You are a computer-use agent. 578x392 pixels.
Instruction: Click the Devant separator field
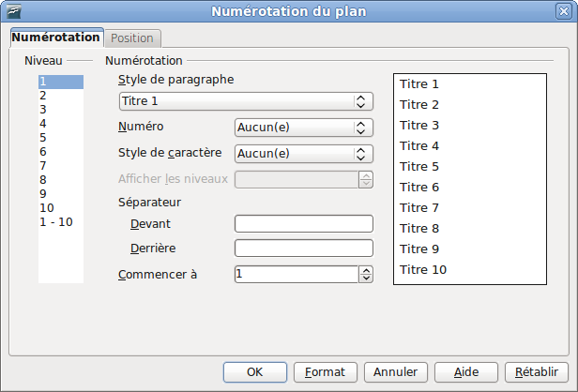click(x=304, y=223)
